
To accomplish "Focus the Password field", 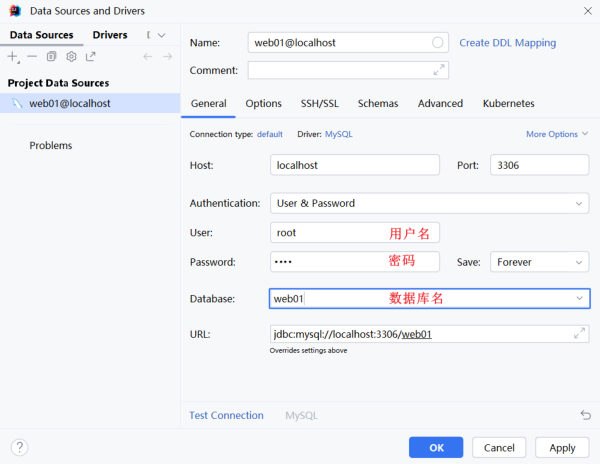I will coord(355,262).
